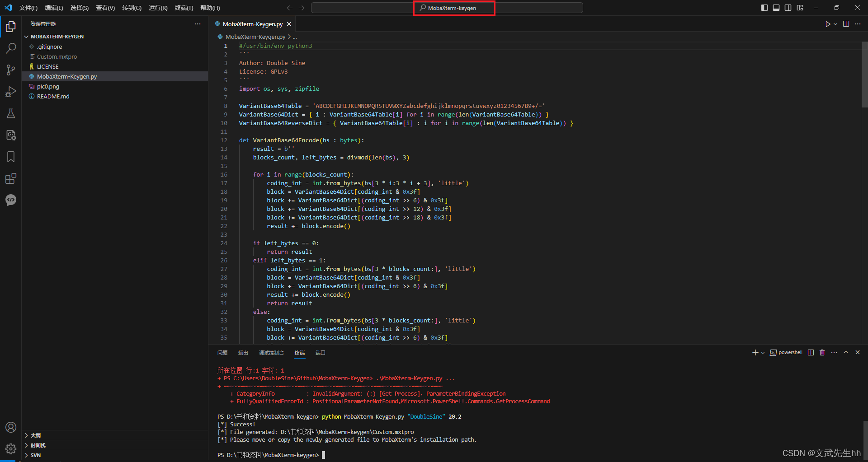Create a new terminal with plus icon
The width and height of the screenshot is (868, 462).
tap(755, 352)
